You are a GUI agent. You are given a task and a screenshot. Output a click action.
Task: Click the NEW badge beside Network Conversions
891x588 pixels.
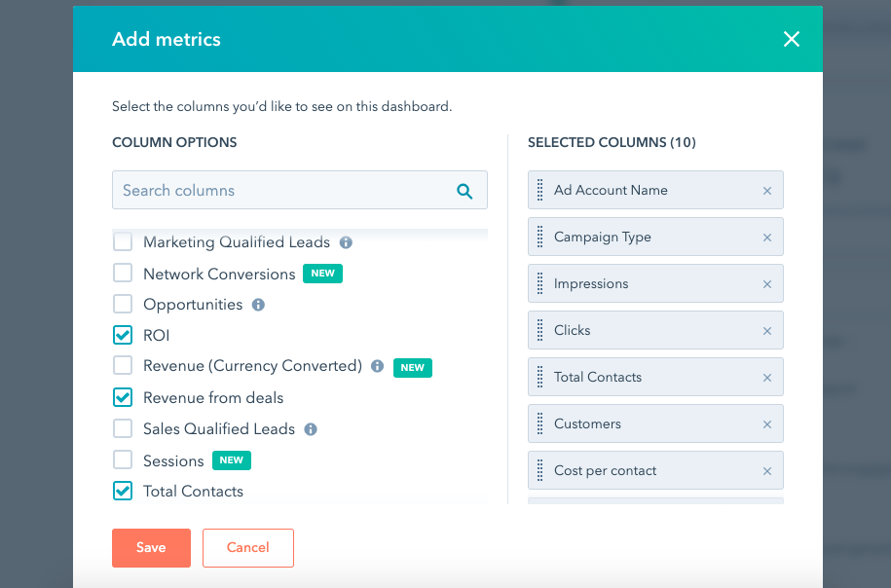click(322, 274)
